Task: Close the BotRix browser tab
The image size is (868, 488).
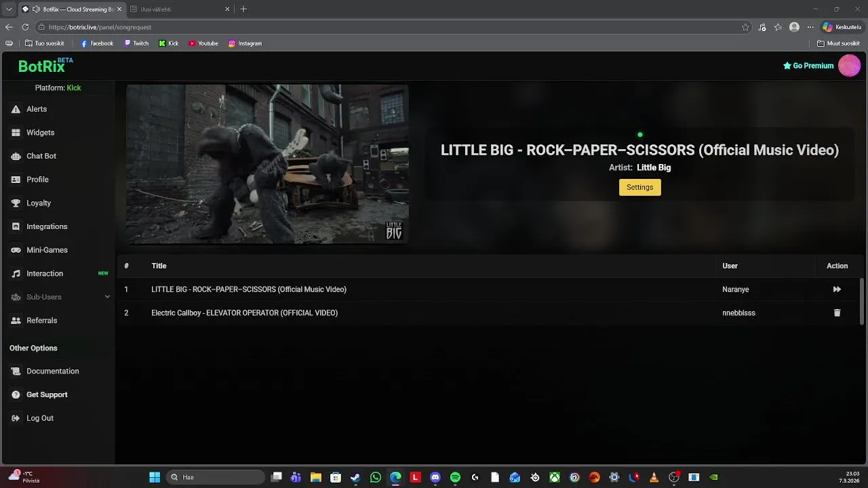Action: click(120, 9)
